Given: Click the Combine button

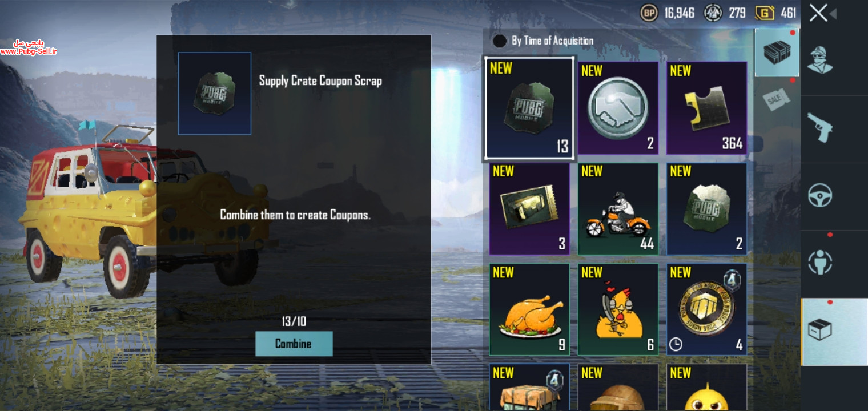Looking at the screenshot, I should click(294, 344).
